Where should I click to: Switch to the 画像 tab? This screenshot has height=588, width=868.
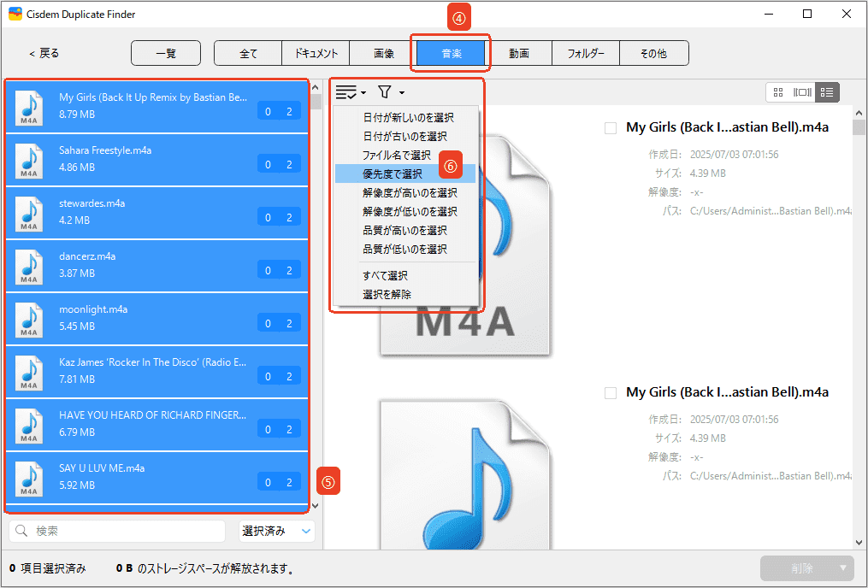tap(384, 53)
